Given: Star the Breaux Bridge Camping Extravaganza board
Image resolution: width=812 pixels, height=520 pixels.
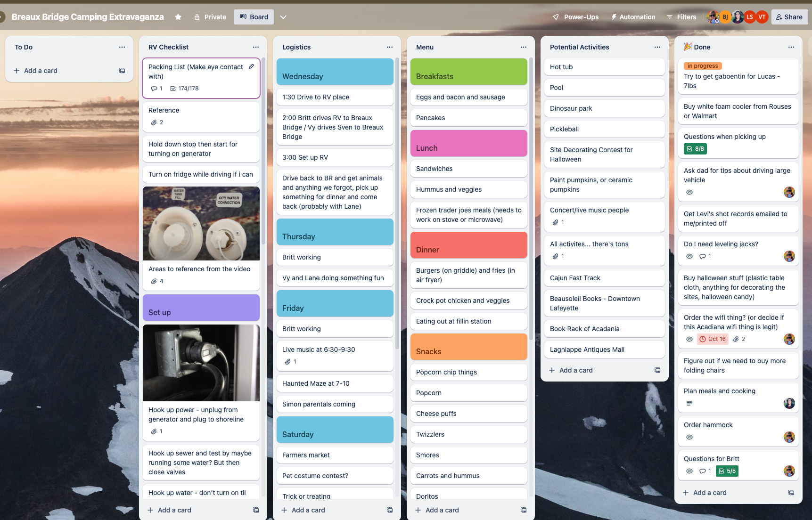Looking at the screenshot, I should click(x=178, y=16).
